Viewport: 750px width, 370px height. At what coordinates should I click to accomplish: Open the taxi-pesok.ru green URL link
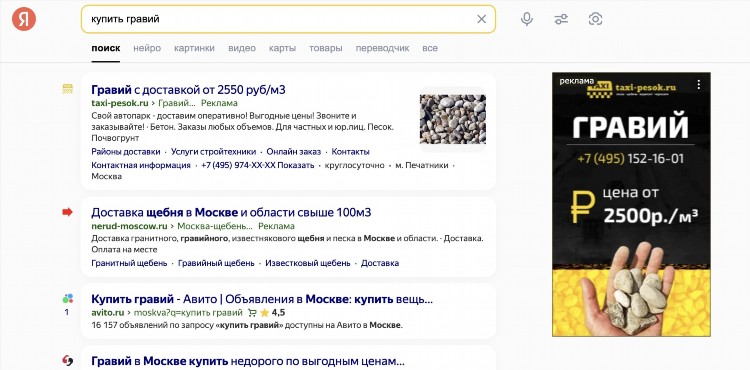tap(120, 103)
